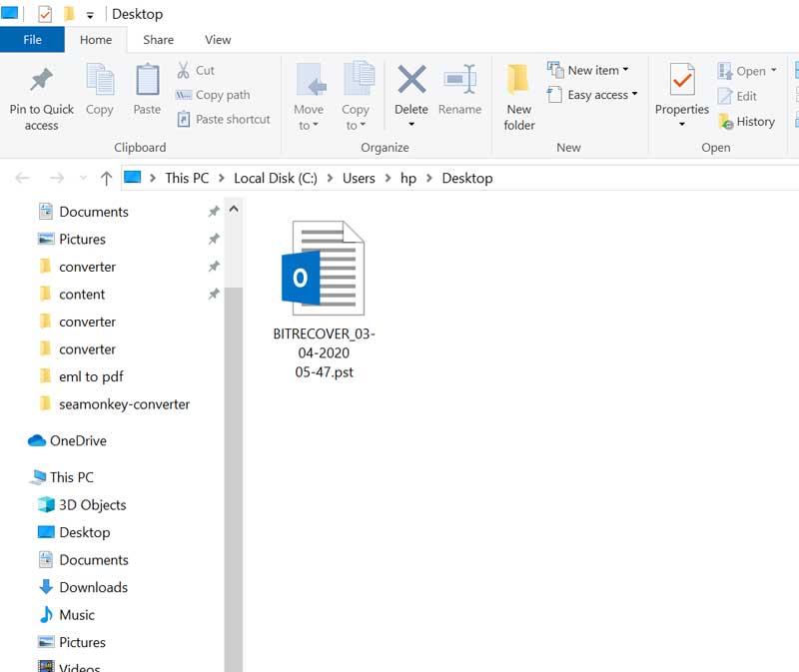Click Users breadcrumb in address bar
This screenshot has width=799, height=672.
(x=359, y=178)
